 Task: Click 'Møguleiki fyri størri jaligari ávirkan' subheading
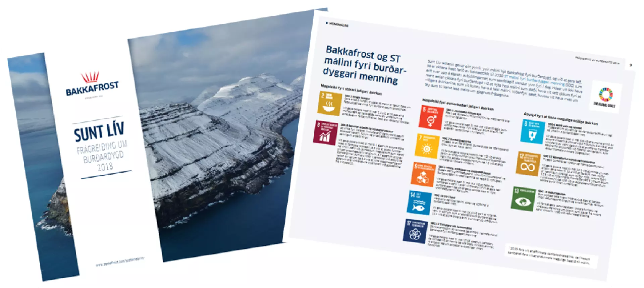tap(351, 90)
